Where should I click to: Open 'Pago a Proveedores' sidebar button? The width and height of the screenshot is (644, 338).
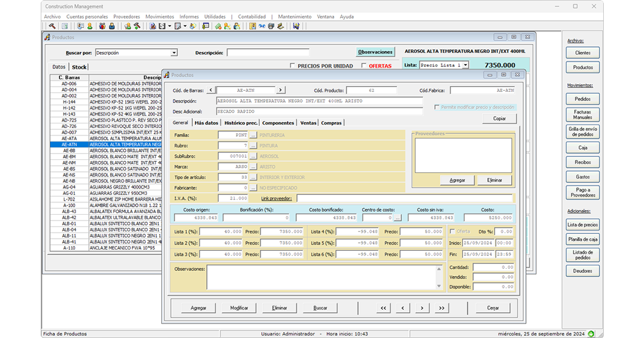[582, 193]
